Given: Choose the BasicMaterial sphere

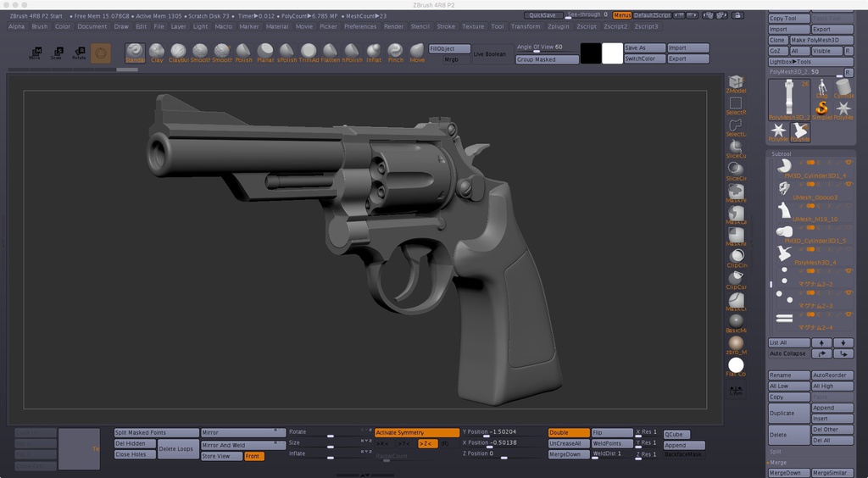Looking at the screenshot, I should point(736,324).
